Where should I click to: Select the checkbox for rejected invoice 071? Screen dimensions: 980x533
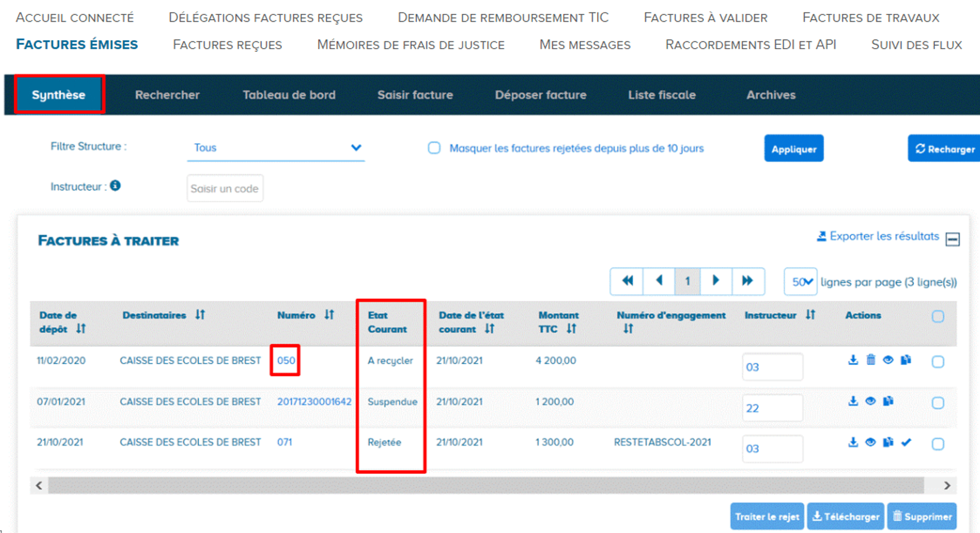pyautogui.click(x=938, y=444)
